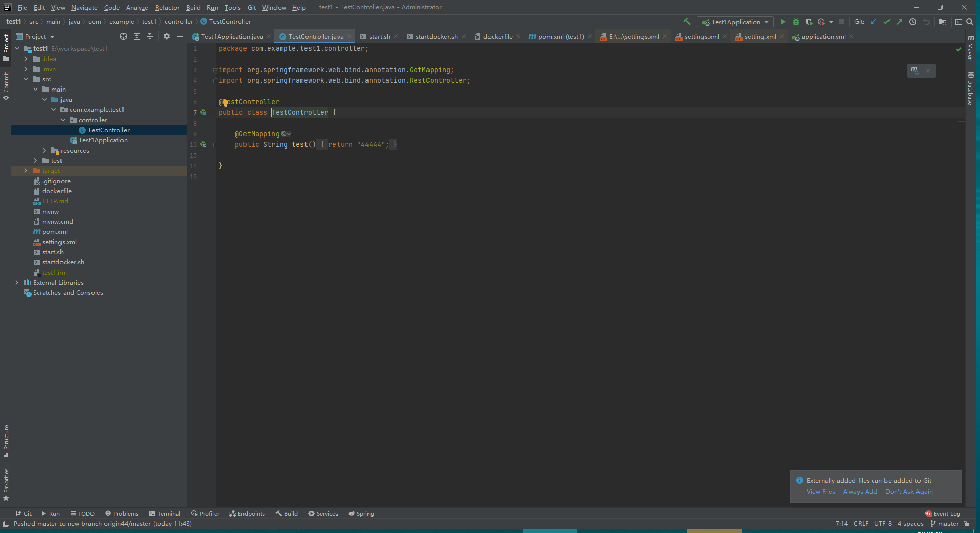
Task: Expand the resources folder
Action: (x=45, y=151)
